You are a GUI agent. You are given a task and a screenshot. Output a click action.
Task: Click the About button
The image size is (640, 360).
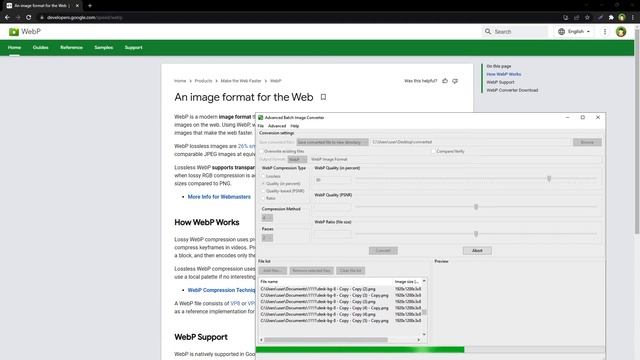[x=477, y=251]
